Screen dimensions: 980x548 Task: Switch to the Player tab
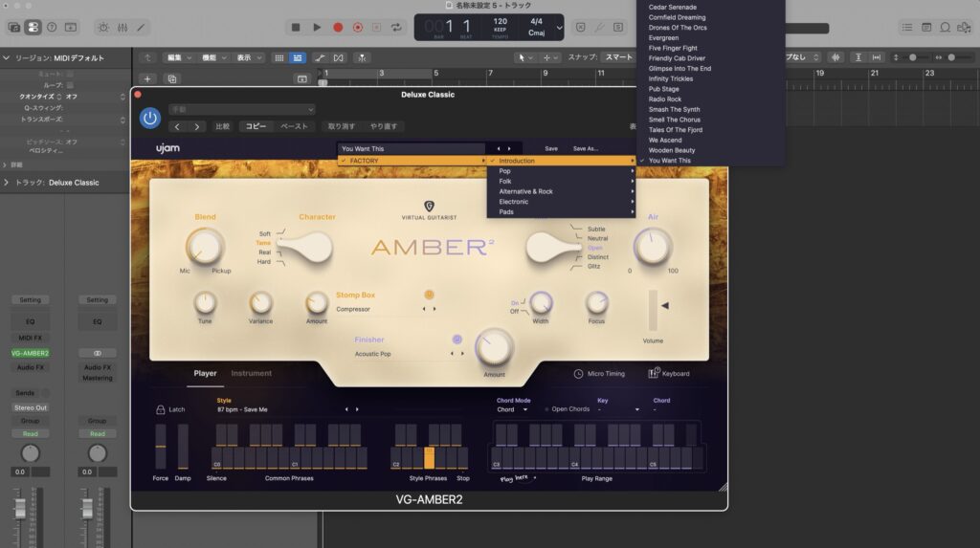[205, 373]
